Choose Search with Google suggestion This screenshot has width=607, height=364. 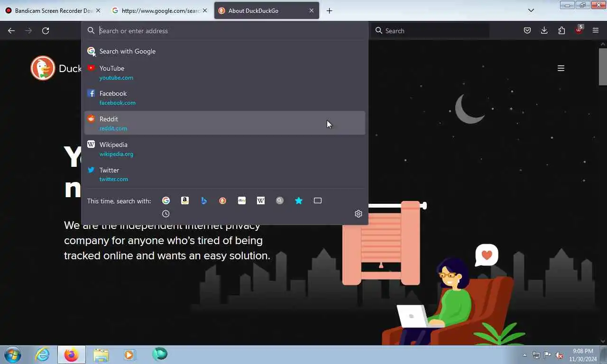tap(225, 51)
